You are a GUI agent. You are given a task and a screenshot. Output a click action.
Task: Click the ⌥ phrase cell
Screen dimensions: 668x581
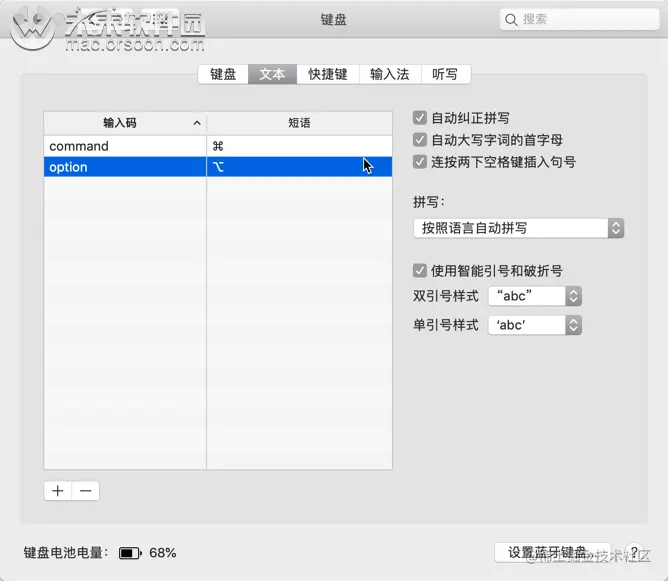coord(299,167)
